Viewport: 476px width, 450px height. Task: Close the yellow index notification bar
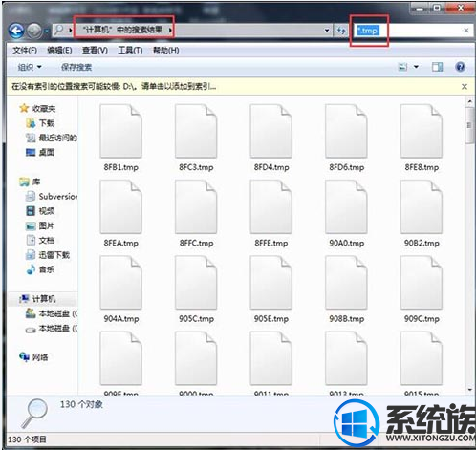[465, 86]
